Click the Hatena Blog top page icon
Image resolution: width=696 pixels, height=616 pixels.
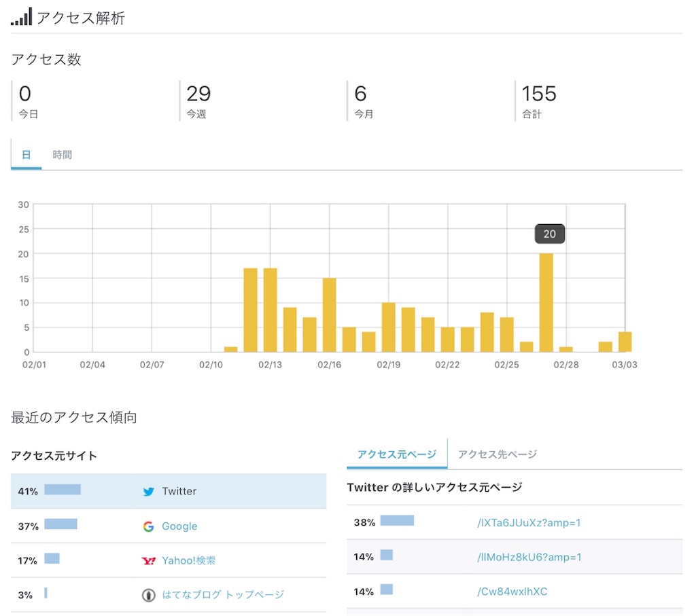point(148,595)
